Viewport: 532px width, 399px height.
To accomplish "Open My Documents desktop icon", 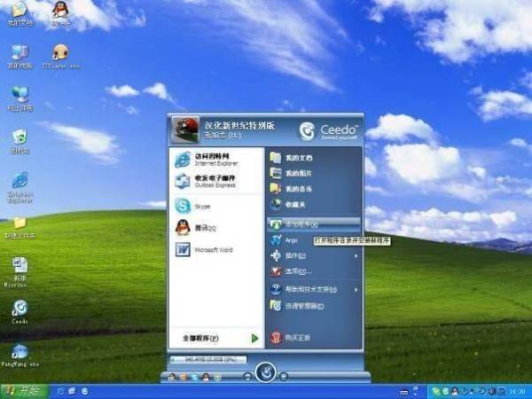I will (20, 13).
